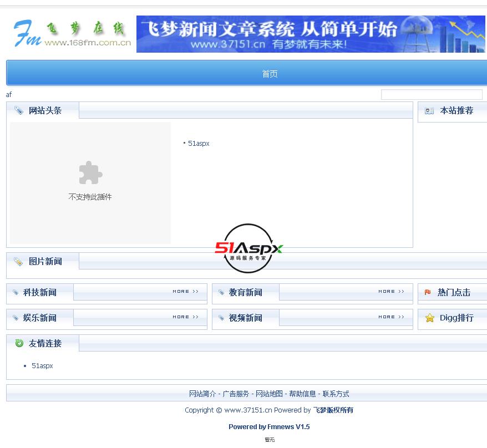Click the 不支持此插件 message
This screenshot has width=487, height=448.
pyautogui.click(x=90, y=197)
